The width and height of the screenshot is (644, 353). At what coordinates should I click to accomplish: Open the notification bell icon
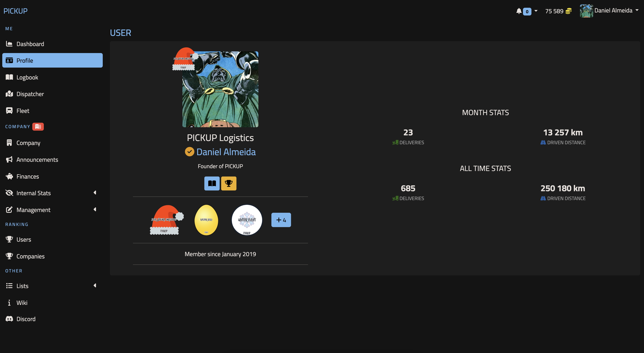pos(519,11)
